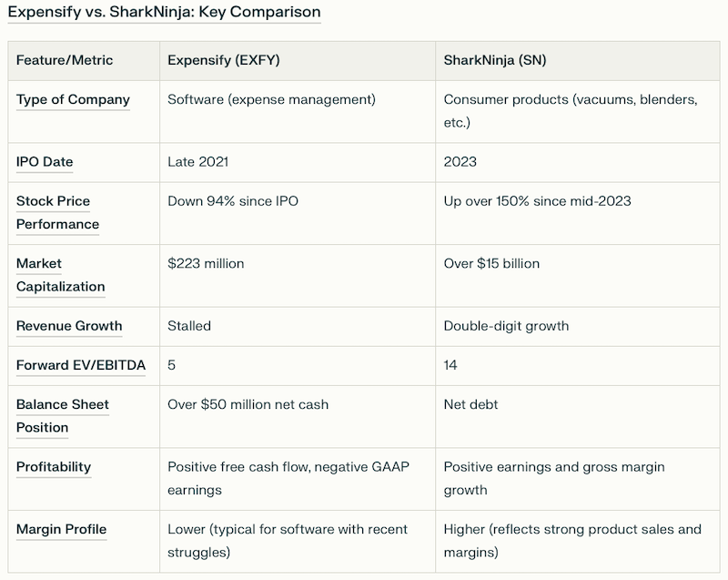Select the 'Profitability' row label
The image size is (728, 580).
(x=54, y=467)
